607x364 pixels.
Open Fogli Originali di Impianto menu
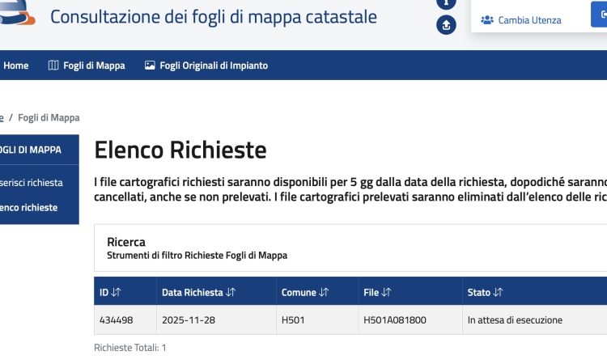[214, 66]
